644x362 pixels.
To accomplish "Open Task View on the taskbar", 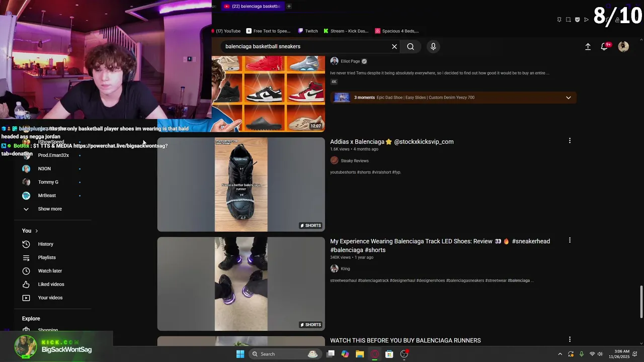I will (x=331, y=354).
